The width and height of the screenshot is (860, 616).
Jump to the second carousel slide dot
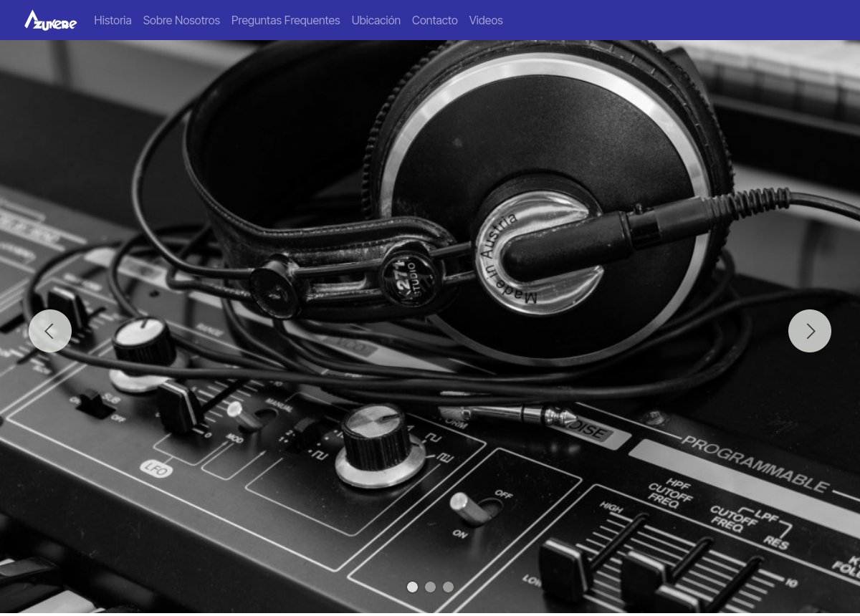pyautogui.click(x=430, y=587)
